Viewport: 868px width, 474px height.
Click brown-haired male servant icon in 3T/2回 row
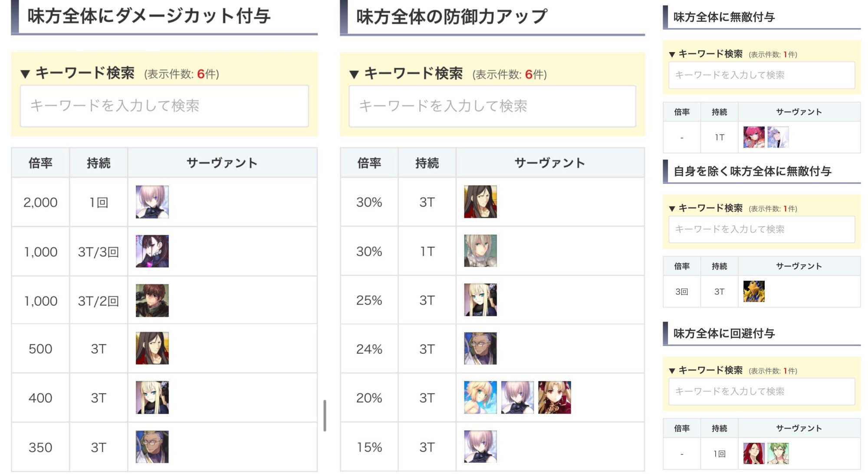click(x=152, y=300)
